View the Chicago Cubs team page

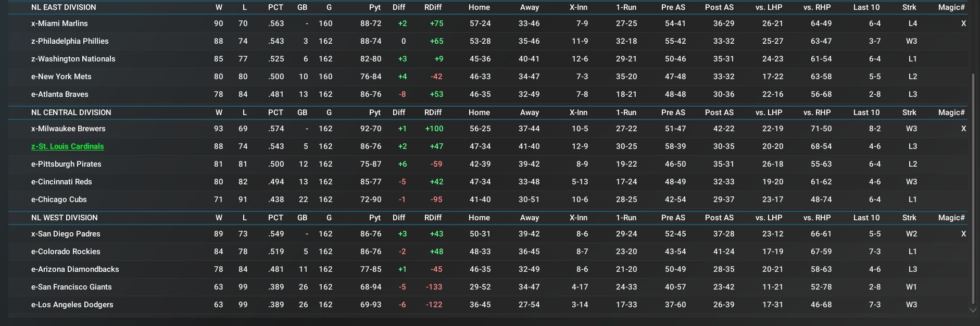[59, 199]
